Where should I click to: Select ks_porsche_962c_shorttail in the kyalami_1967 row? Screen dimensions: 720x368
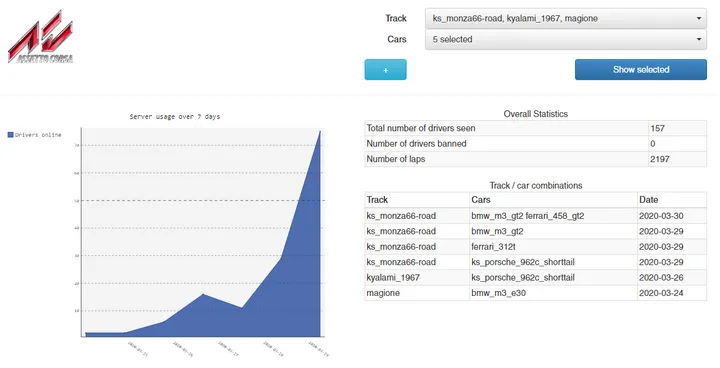coord(553,277)
